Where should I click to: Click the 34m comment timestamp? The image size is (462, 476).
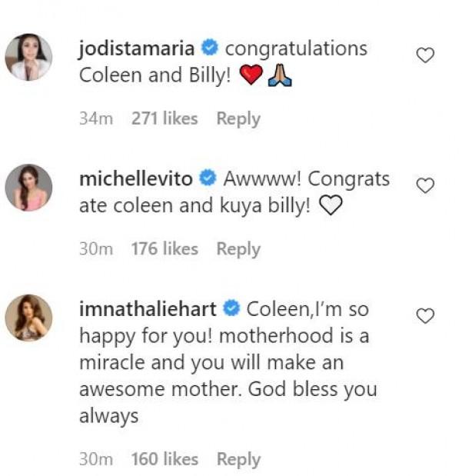pos(96,118)
